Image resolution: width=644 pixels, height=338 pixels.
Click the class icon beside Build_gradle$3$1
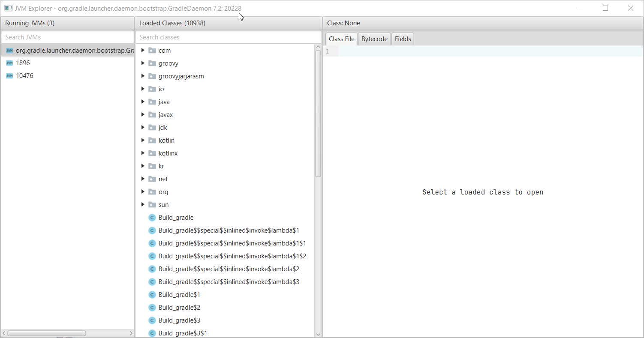pyautogui.click(x=152, y=333)
